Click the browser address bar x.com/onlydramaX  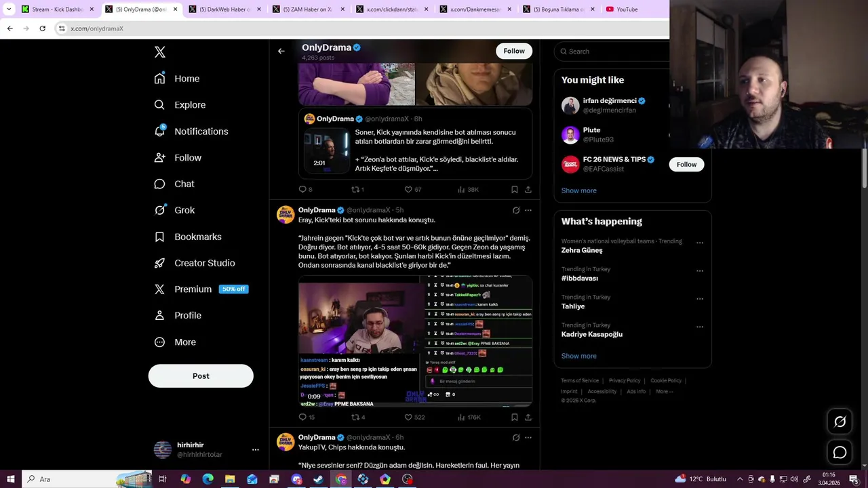97,28
